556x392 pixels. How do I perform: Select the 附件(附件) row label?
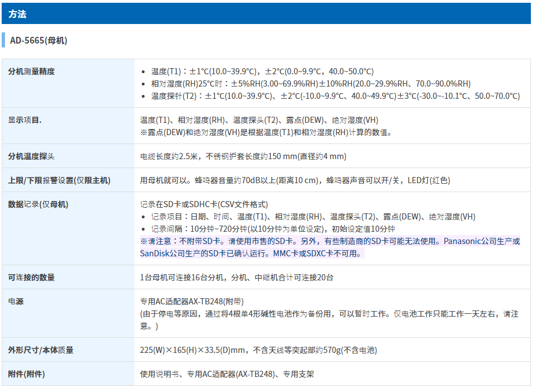click(x=26, y=374)
